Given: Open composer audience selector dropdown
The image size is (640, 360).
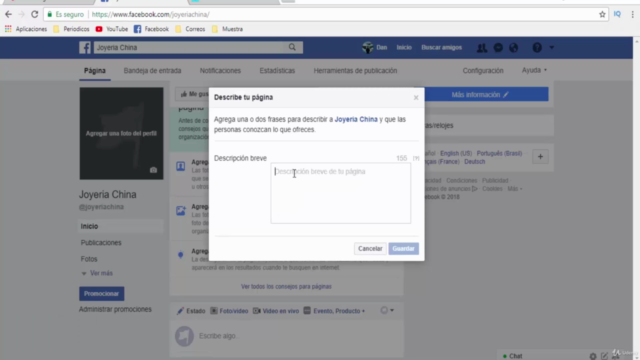Looking at the screenshot, I should pos(387,310).
